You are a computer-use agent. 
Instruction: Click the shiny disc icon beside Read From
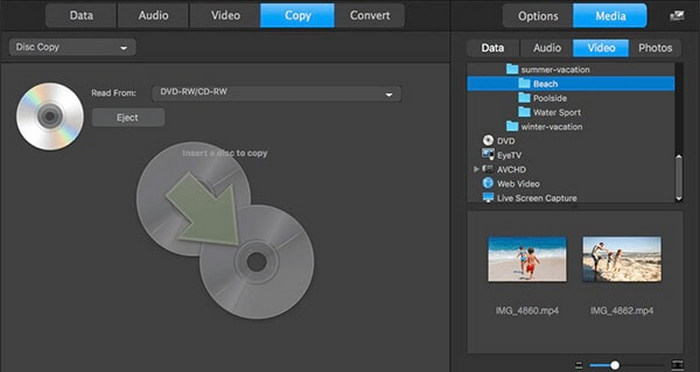tap(50, 116)
